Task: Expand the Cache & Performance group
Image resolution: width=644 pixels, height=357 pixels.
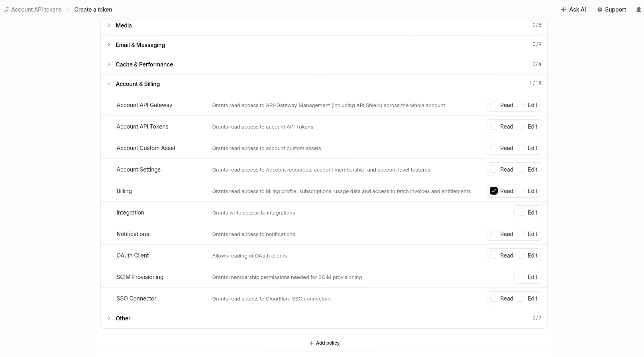Action: (x=324, y=64)
